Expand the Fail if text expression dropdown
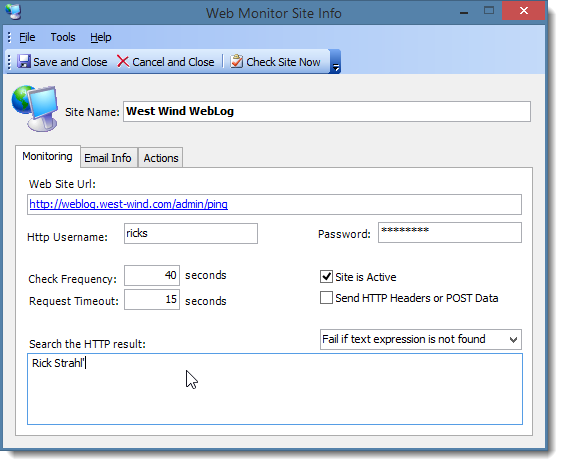The height and width of the screenshot is (466, 563). click(x=513, y=339)
